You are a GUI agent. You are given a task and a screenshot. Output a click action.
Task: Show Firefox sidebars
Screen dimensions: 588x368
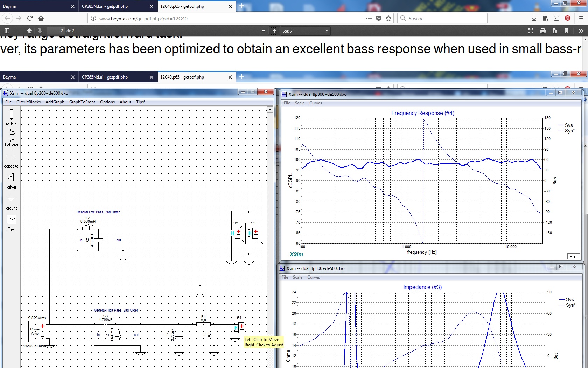556,18
